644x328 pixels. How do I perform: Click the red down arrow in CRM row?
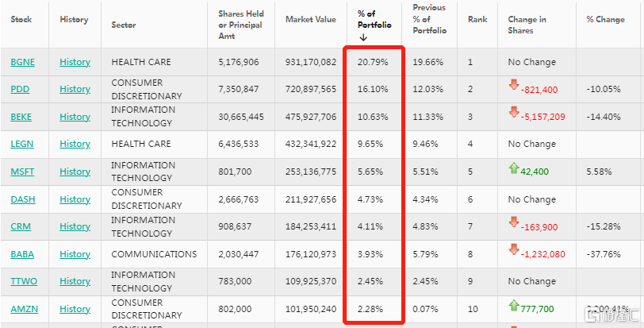click(x=513, y=223)
